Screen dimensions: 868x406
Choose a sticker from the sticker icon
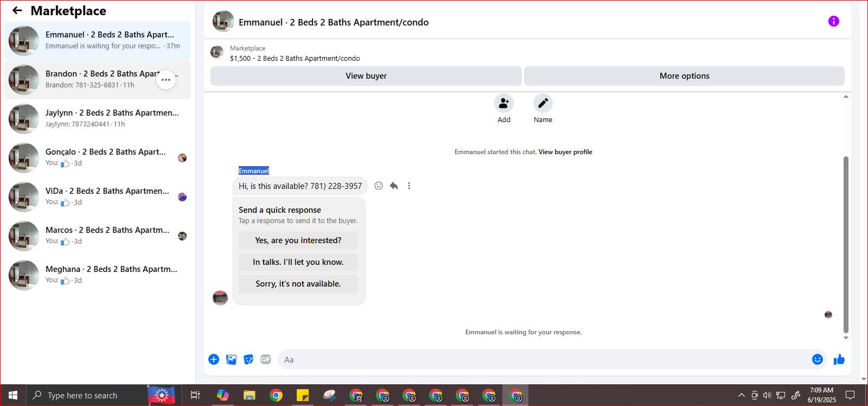click(x=248, y=359)
